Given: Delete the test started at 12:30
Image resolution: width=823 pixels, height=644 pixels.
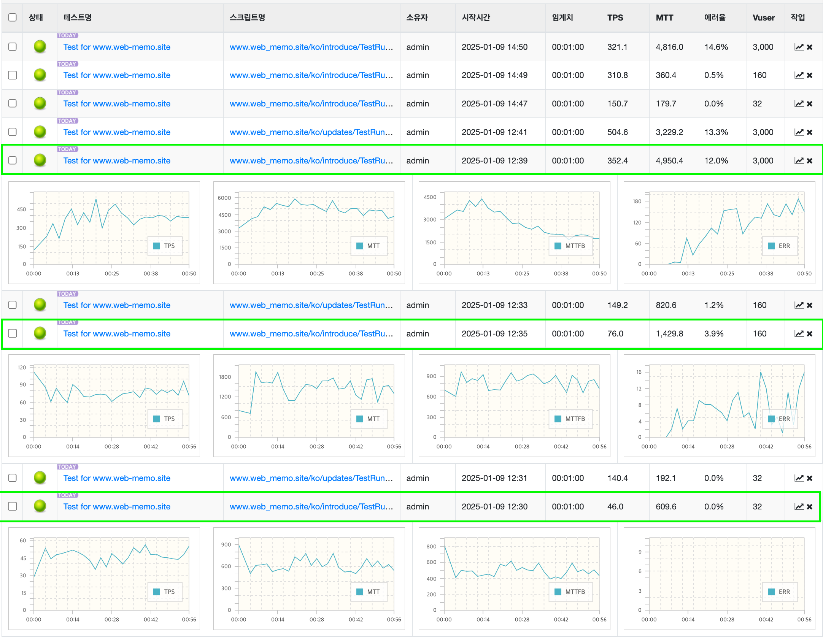Looking at the screenshot, I should [810, 507].
